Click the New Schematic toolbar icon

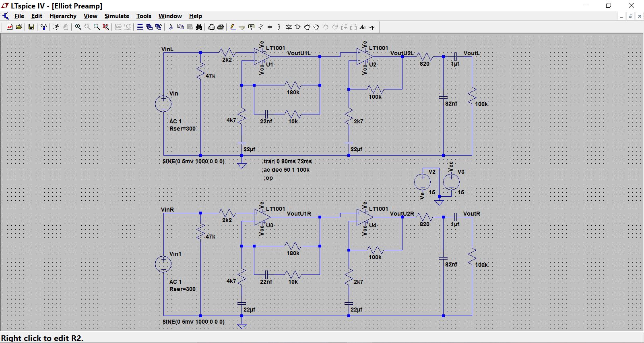point(10,27)
